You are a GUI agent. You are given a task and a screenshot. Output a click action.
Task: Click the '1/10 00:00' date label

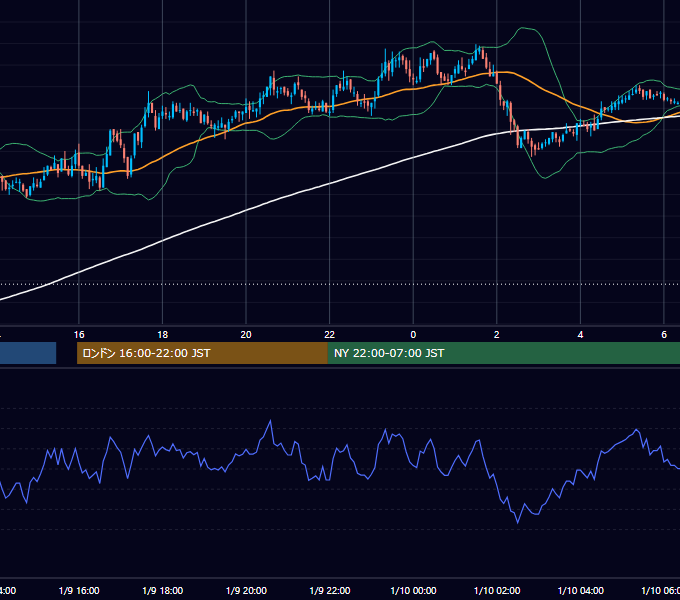pos(413,590)
